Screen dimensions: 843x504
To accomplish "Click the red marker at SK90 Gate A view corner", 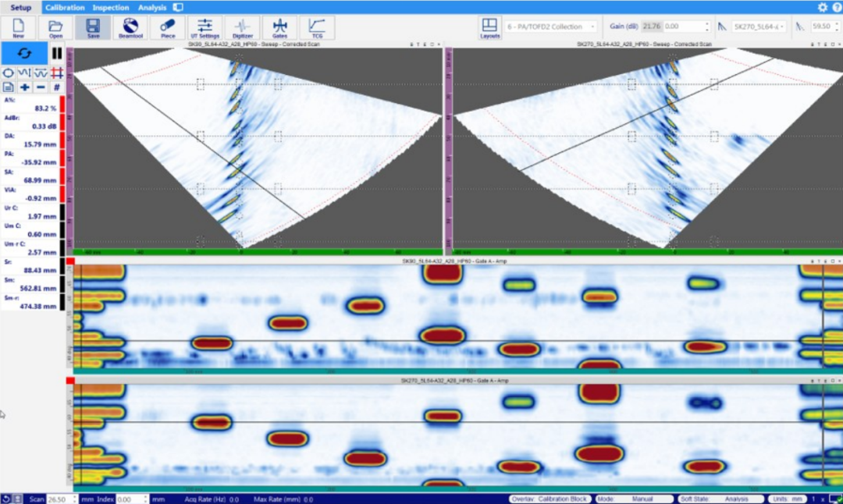I will [70, 261].
